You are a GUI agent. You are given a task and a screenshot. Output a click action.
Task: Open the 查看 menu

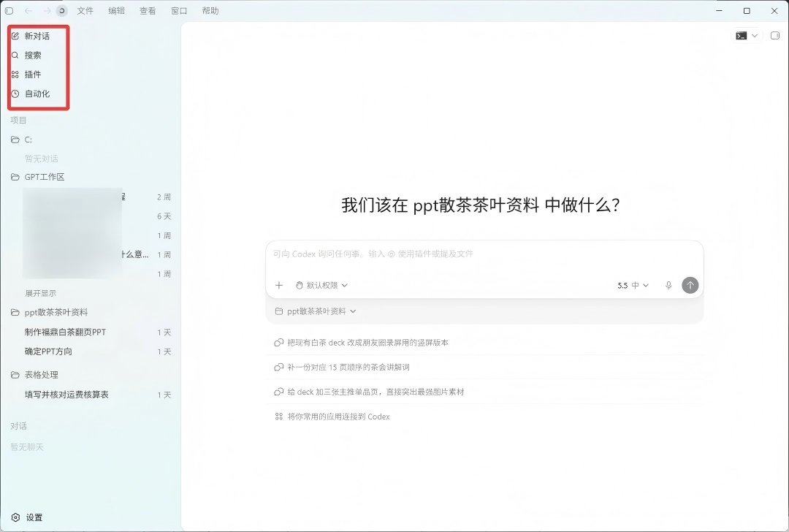coord(148,10)
